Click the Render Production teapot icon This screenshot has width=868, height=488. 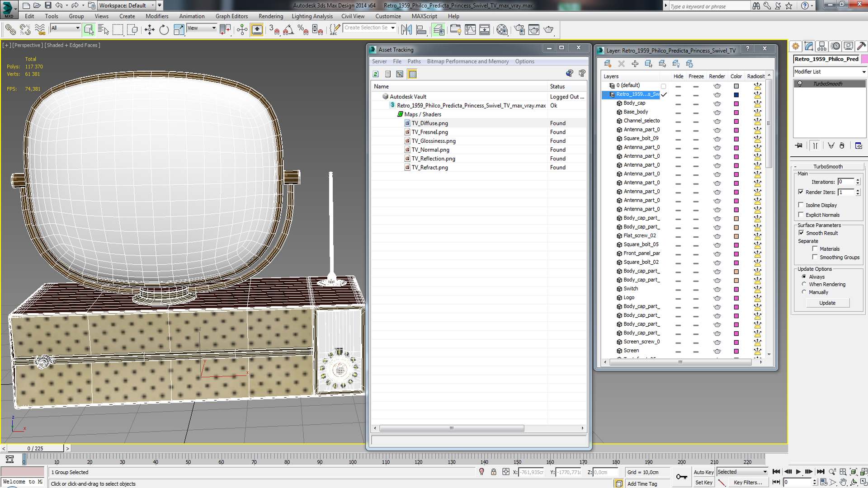(x=548, y=30)
